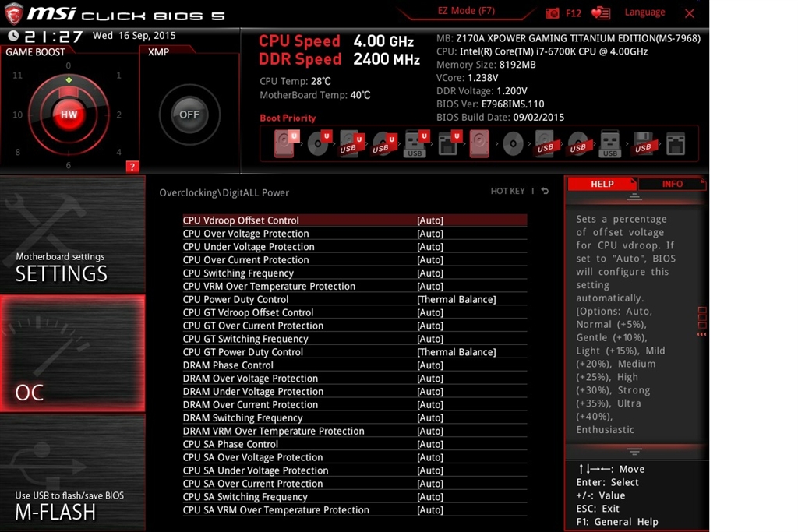Click the back arrow next to HOT KEY

pyautogui.click(x=543, y=191)
